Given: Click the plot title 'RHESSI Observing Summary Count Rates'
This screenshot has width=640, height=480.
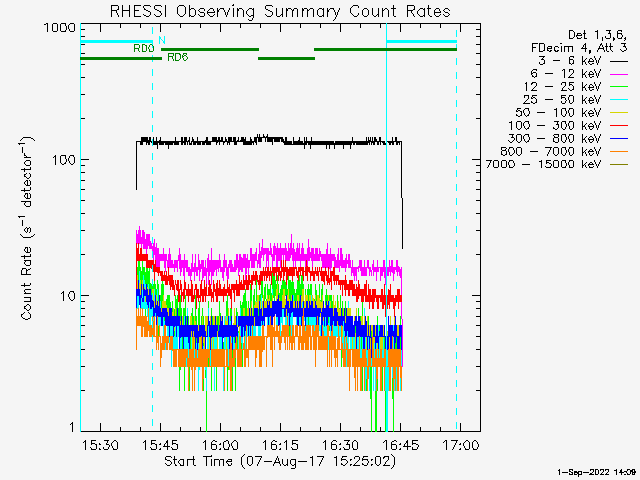Looking at the screenshot, I should click(280, 11).
